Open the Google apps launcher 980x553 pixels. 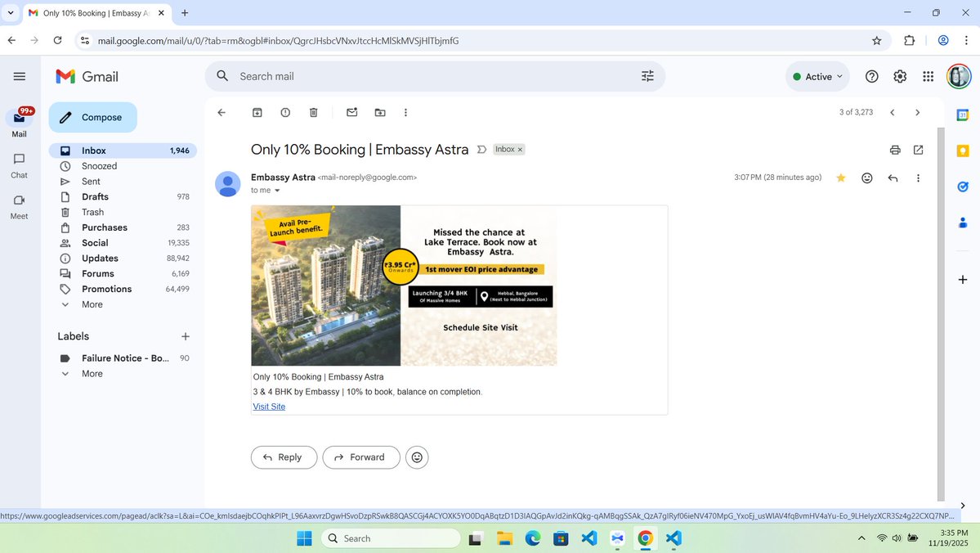928,76
